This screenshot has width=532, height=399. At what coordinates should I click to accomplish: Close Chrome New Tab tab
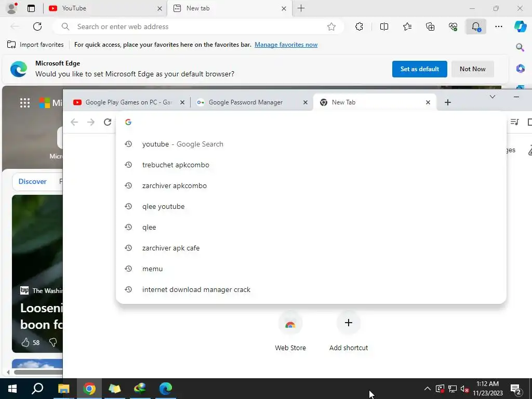point(428,102)
